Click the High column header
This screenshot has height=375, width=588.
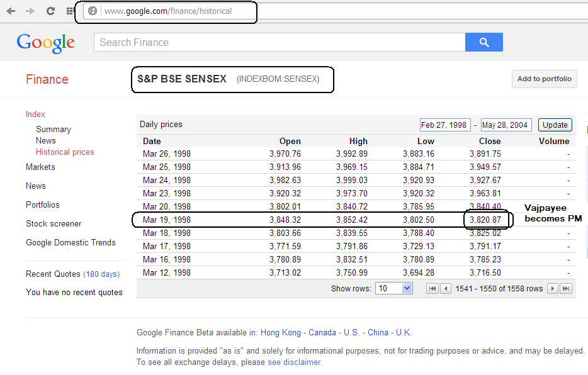pos(358,141)
